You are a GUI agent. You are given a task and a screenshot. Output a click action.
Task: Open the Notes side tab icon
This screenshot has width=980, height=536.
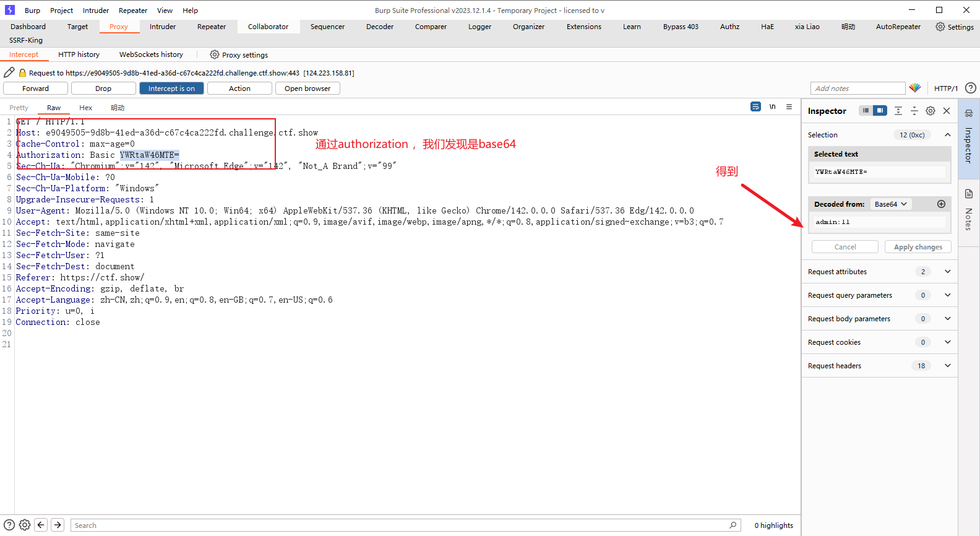click(969, 194)
